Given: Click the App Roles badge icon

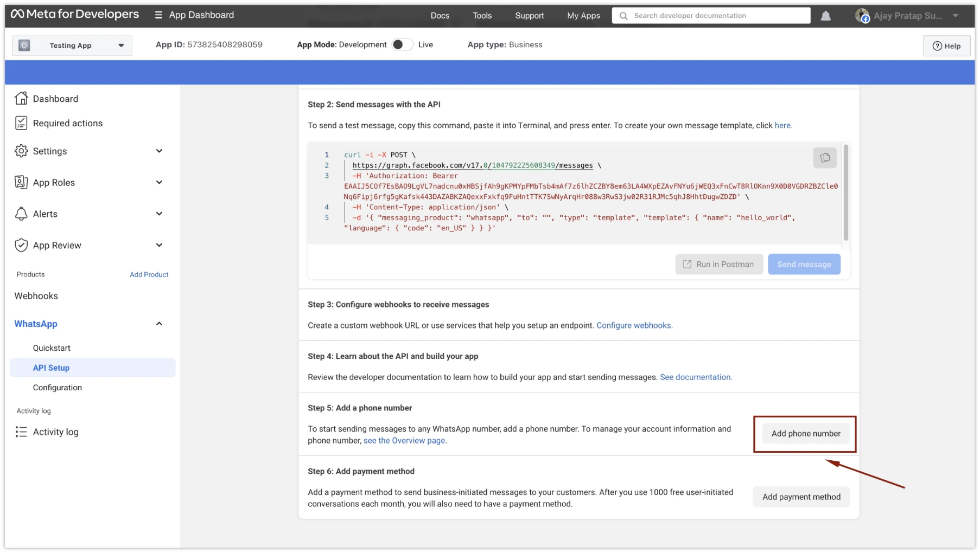Looking at the screenshot, I should [x=21, y=182].
